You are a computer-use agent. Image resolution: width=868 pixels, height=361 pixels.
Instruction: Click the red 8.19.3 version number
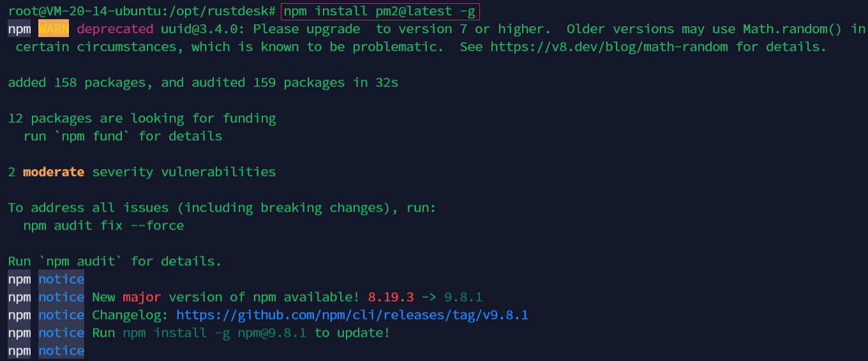coord(391,297)
